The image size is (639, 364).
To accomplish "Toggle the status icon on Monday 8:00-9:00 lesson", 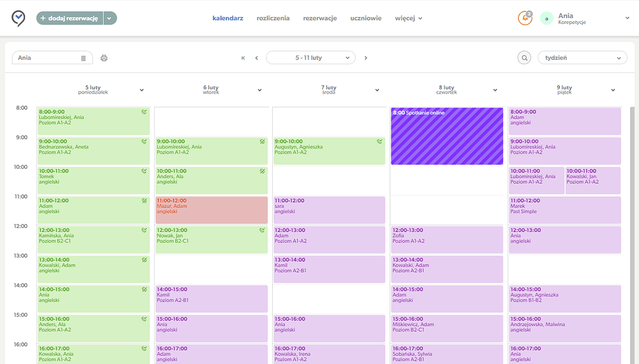I will point(144,112).
